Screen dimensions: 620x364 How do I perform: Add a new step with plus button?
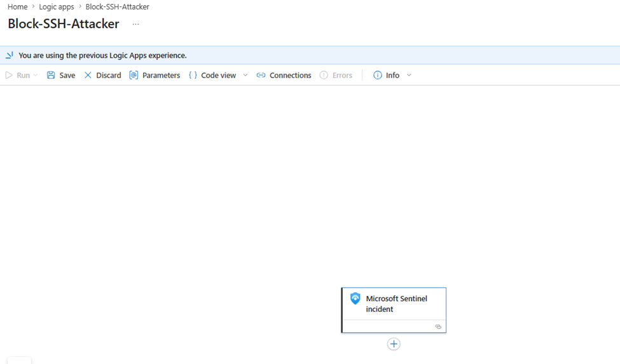(x=394, y=344)
